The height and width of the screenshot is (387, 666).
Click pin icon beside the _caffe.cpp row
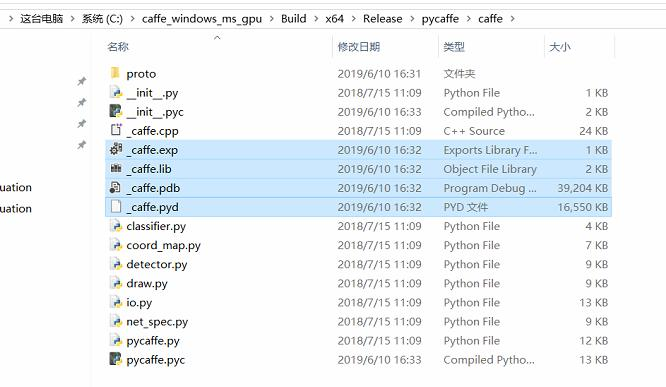coord(82,124)
